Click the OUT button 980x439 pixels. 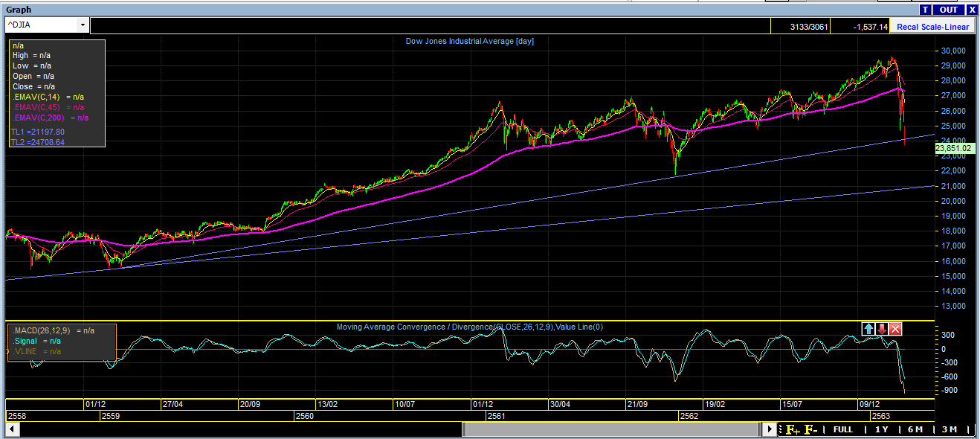click(948, 10)
